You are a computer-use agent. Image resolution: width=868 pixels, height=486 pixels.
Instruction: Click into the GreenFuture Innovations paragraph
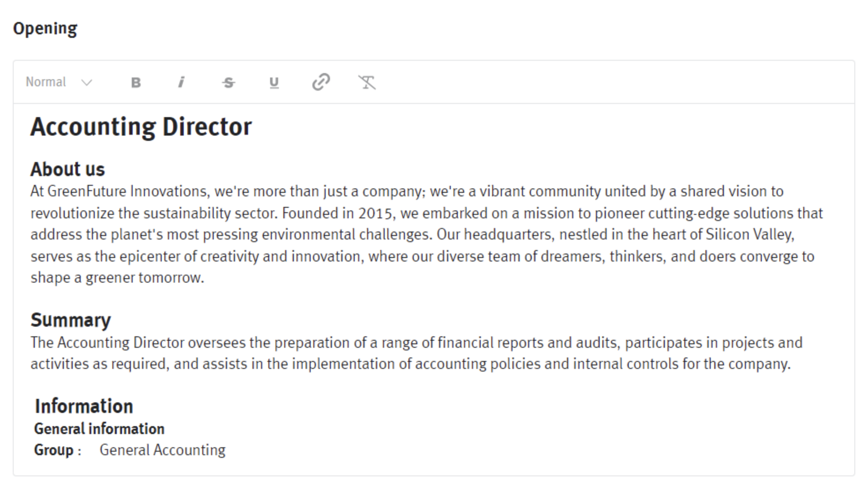coord(427,235)
